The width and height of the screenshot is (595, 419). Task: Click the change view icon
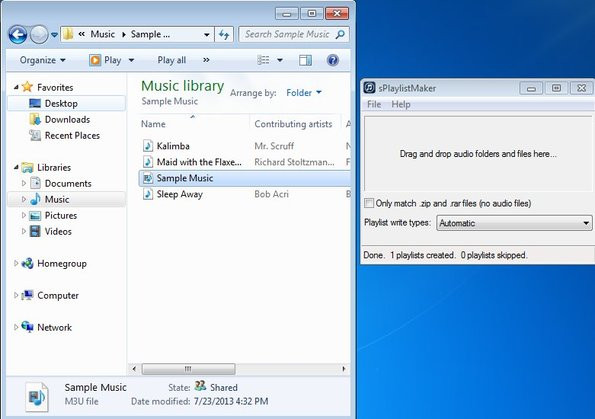click(x=263, y=60)
